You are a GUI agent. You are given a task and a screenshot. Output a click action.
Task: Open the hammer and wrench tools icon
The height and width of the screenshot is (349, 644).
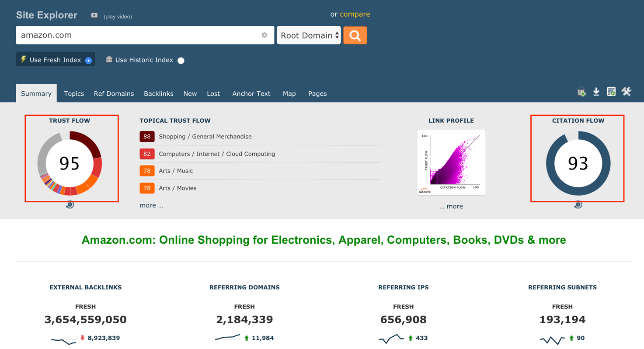tap(627, 92)
